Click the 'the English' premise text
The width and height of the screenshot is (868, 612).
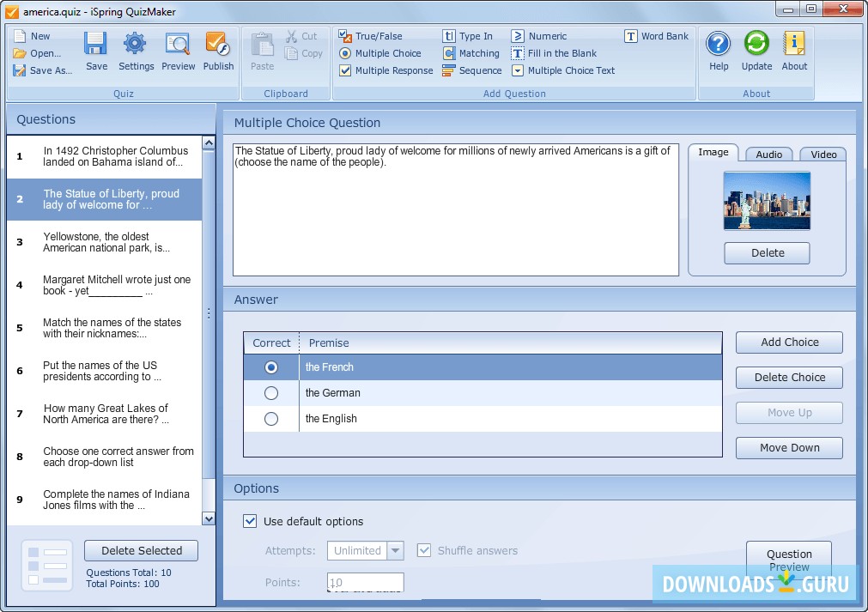331,419
